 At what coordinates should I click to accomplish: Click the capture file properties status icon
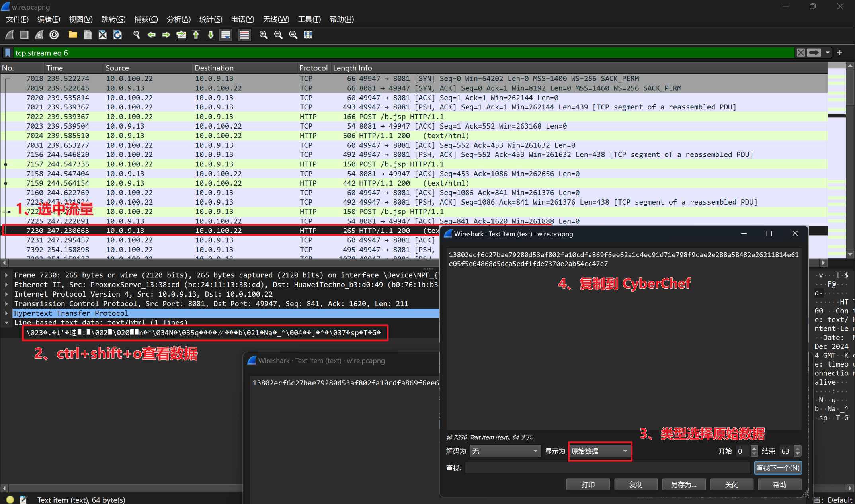[23, 500]
